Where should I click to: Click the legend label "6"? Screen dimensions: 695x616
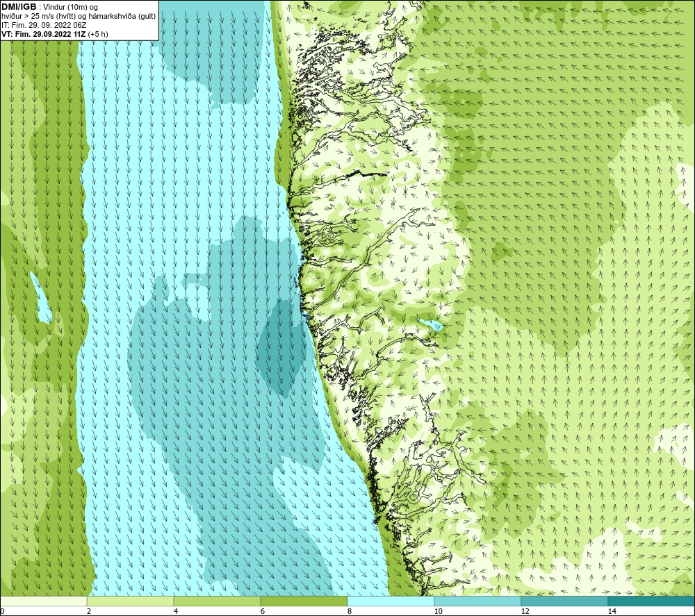[x=263, y=612]
